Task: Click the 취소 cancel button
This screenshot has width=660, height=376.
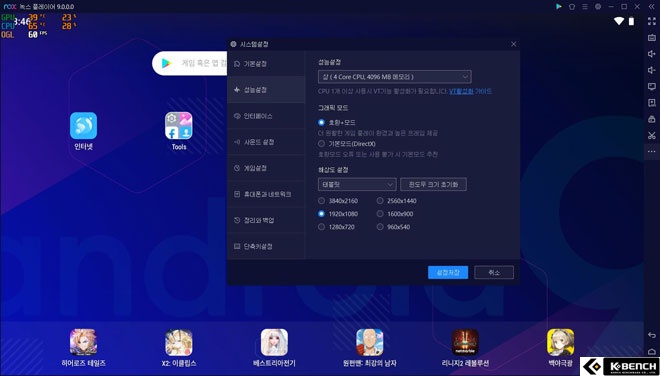Action: 494,272
